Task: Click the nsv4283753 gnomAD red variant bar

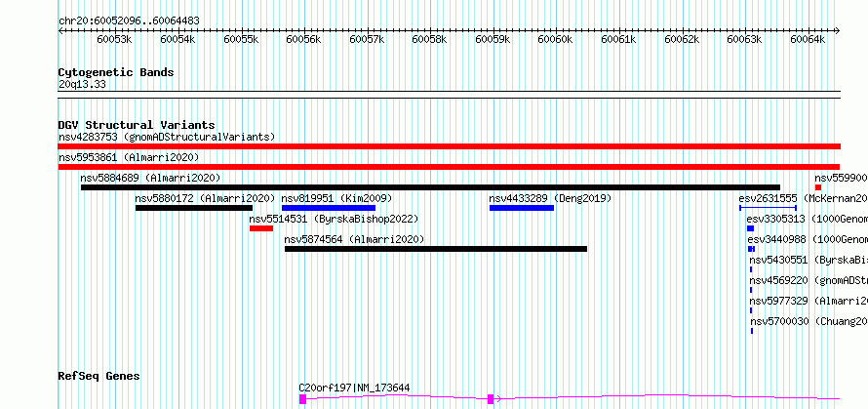Action: click(x=449, y=146)
